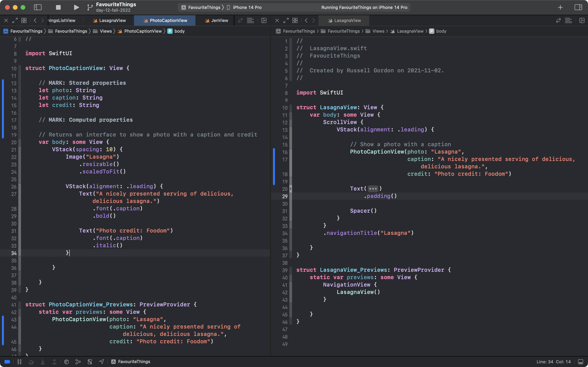Toggle debug area with bottom-right button
Viewport: 588px width, 367px height.
tap(580, 362)
